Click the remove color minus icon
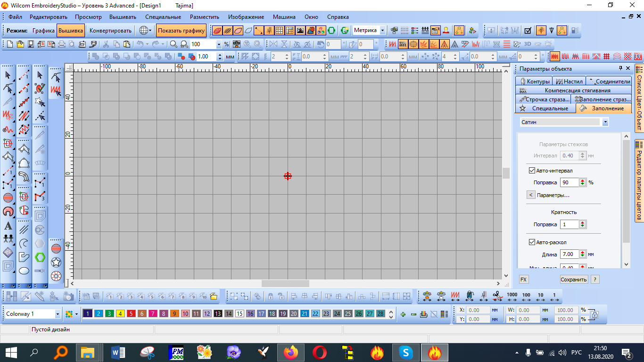The height and width of the screenshot is (362, 644). tap(413, 314)
